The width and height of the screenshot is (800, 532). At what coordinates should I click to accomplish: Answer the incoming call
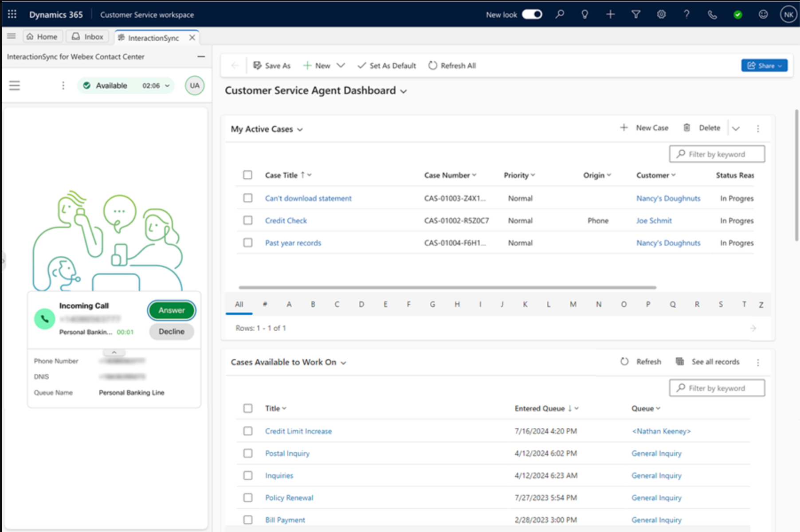172,310
